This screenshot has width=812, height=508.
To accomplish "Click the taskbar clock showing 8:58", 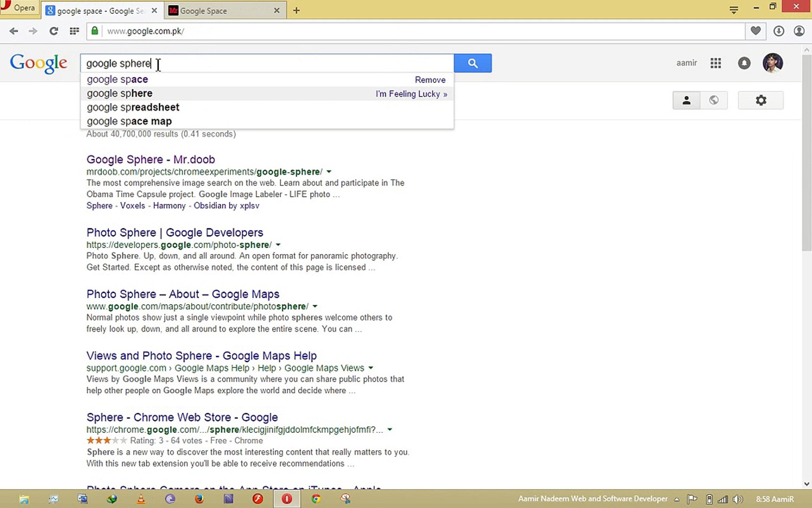I will tap(775, 499).
